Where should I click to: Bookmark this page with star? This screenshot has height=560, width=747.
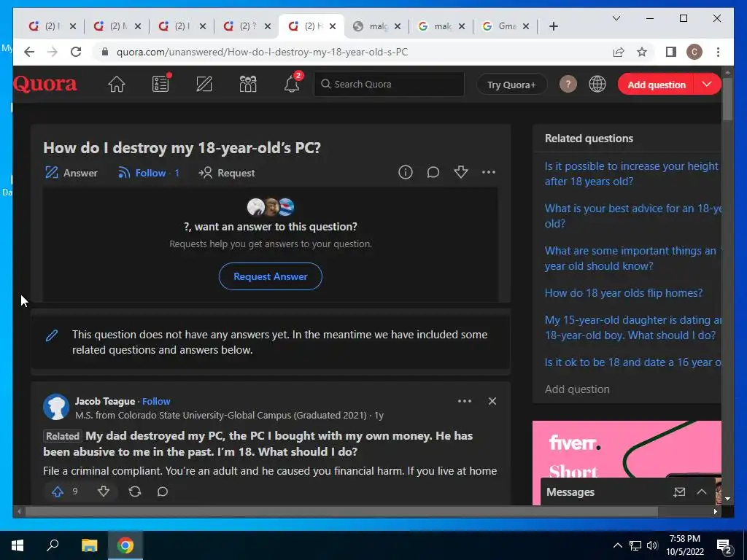(642, 52)
